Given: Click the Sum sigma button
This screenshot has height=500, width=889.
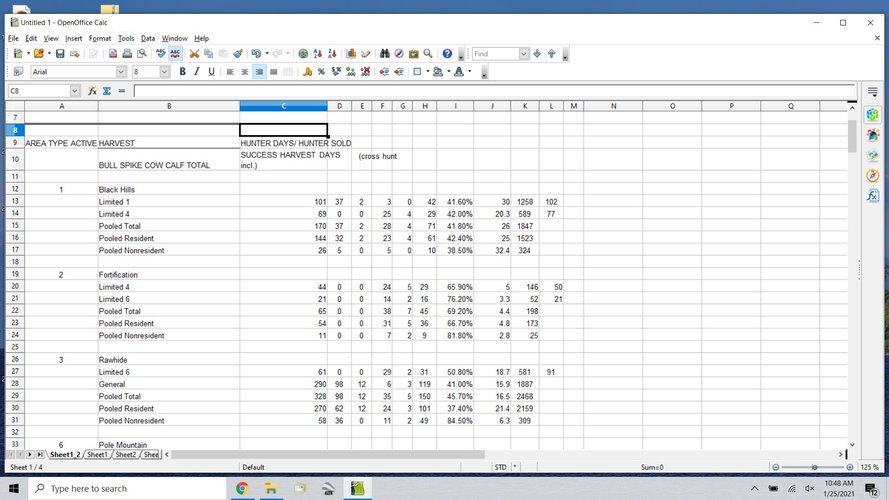Looking at the screenshot, I should [107, 91].
